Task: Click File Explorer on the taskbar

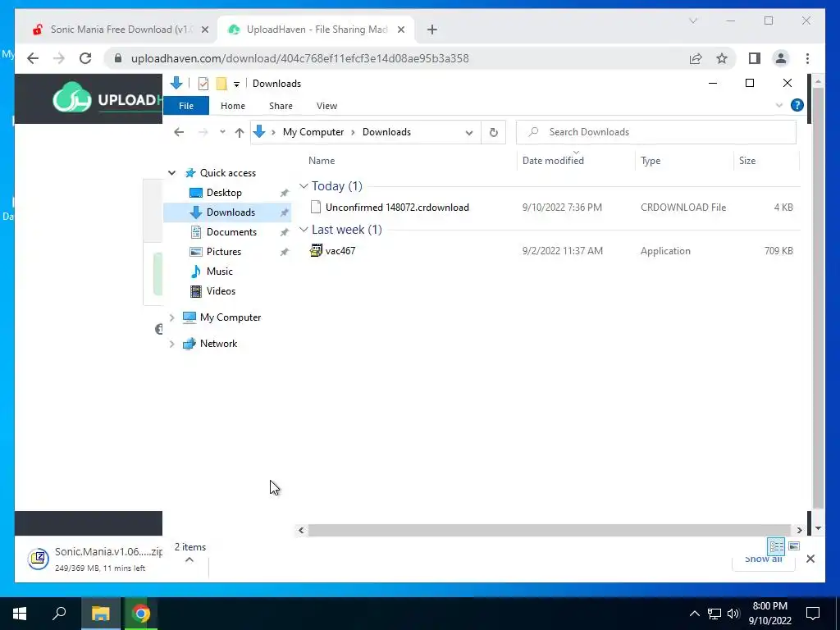Action: tap(100, 614)
